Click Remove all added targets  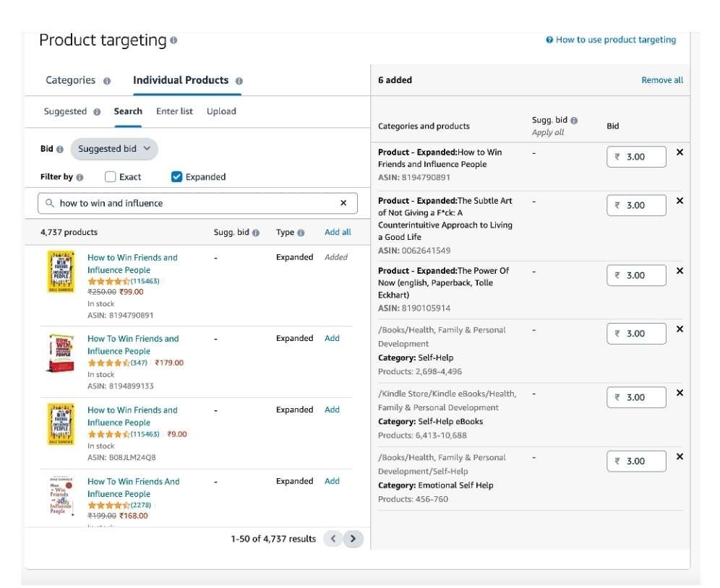coord(662,80)
